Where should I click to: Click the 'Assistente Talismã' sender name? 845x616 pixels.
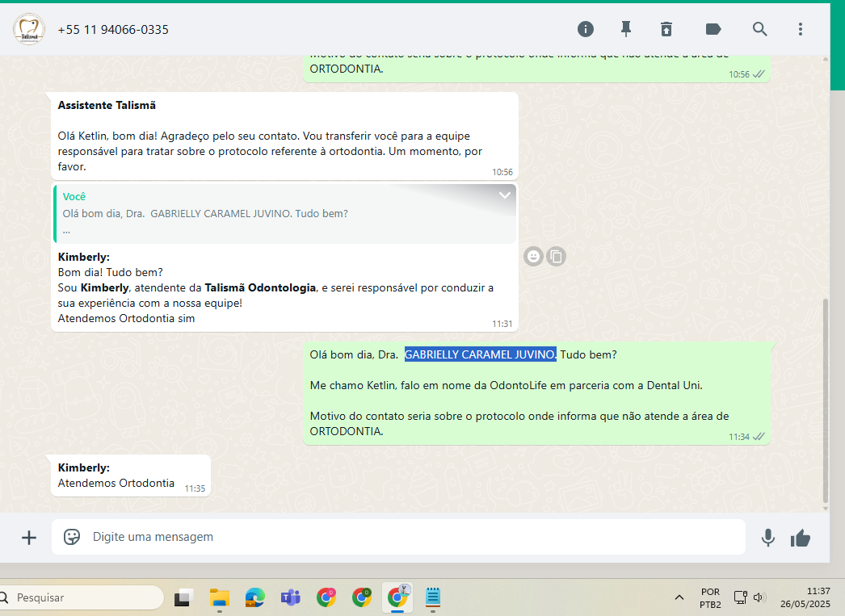[x=107, y=105]
